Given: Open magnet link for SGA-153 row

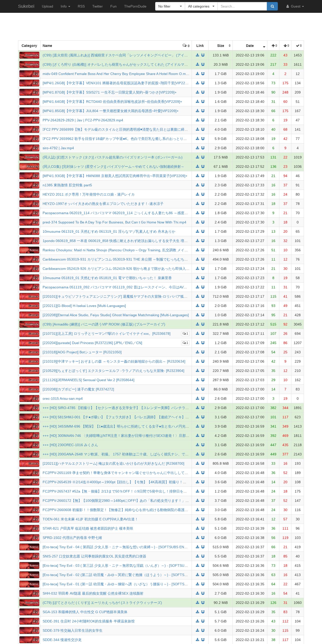Looking at the screenshot, I should (x=203, y=612).
